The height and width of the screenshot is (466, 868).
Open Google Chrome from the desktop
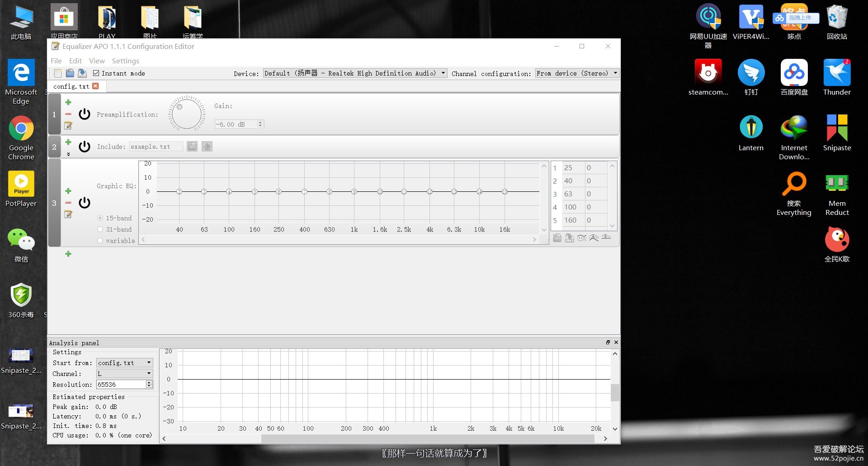coord(21,138)
